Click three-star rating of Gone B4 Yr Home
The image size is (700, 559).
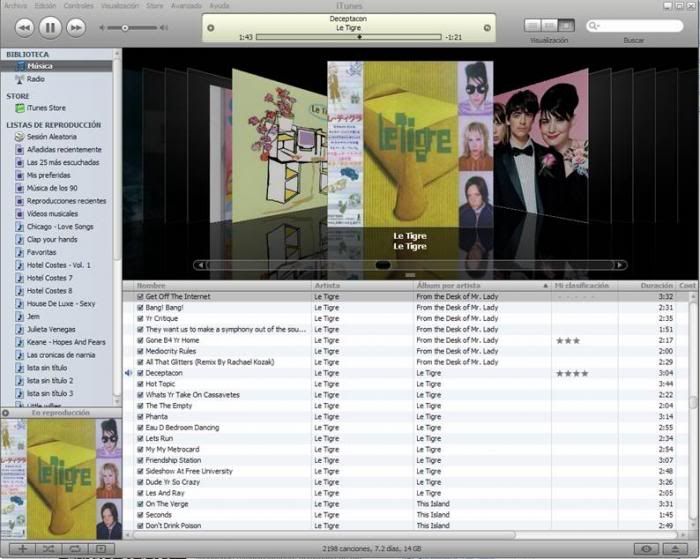pyautogui.click(x=568, y=341)
